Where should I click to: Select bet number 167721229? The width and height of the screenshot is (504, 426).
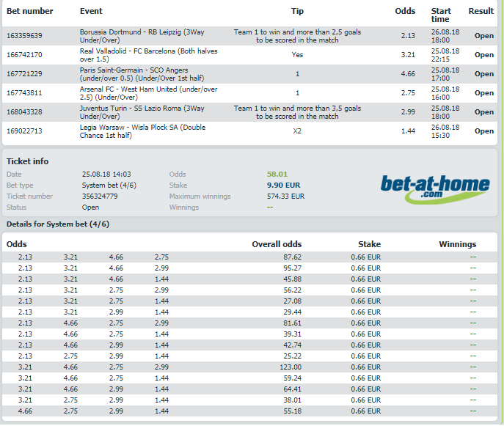[x=24, y=74]
